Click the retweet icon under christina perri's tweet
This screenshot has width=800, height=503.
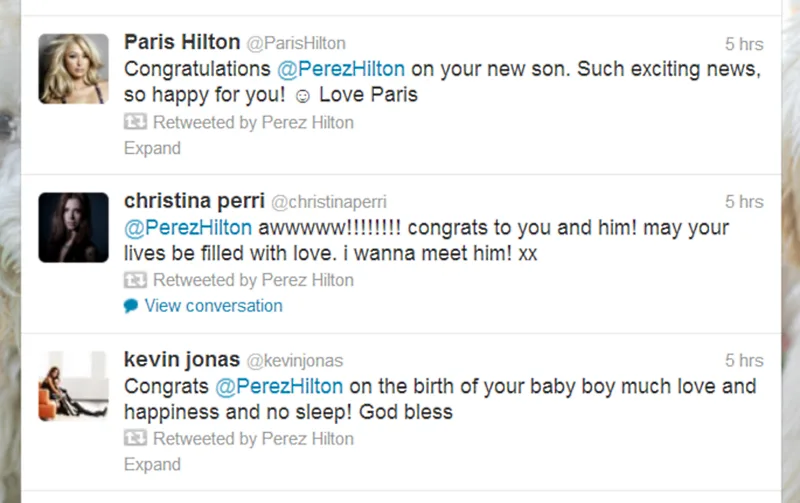click(x=135, y=280)
